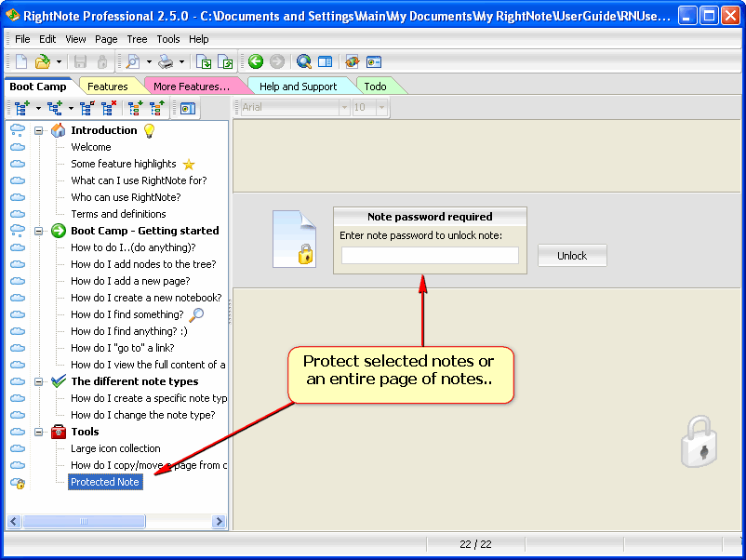This screenshot has height=560, width=746.
Task: Print with the printer icon
Action: [x=167, y=61]
